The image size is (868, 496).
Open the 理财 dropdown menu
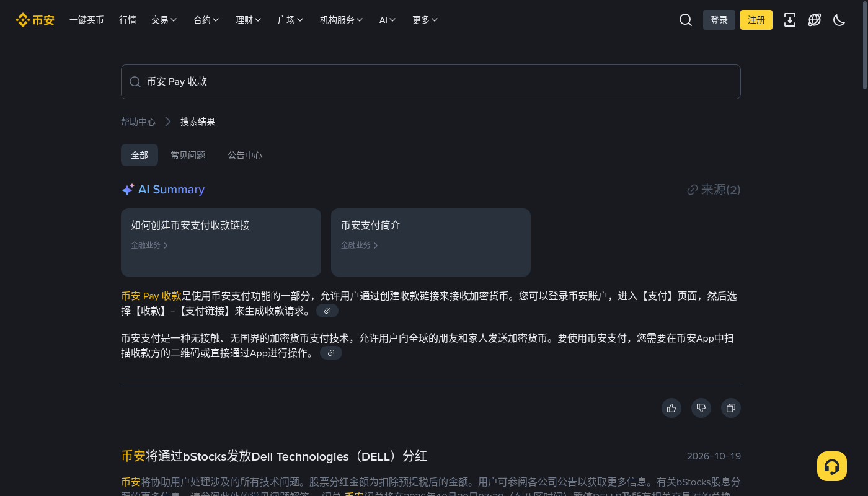pyautogui.click(x=249, y=20)
